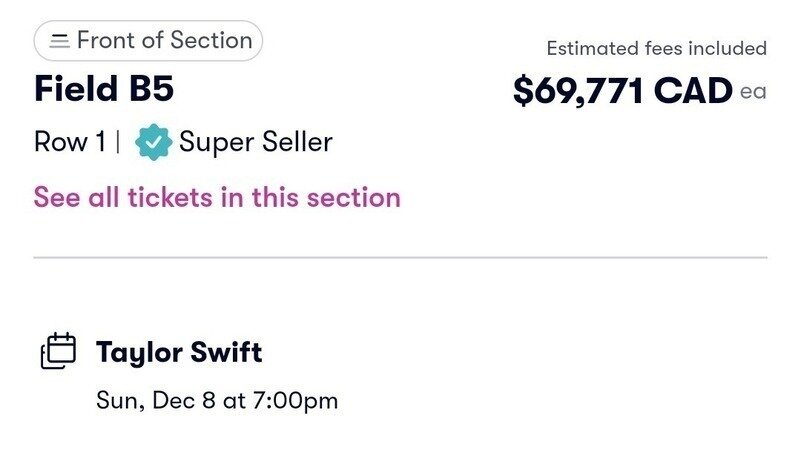
Task: Click the lines icon in Front of Section pill
Action: click(60, 41)
